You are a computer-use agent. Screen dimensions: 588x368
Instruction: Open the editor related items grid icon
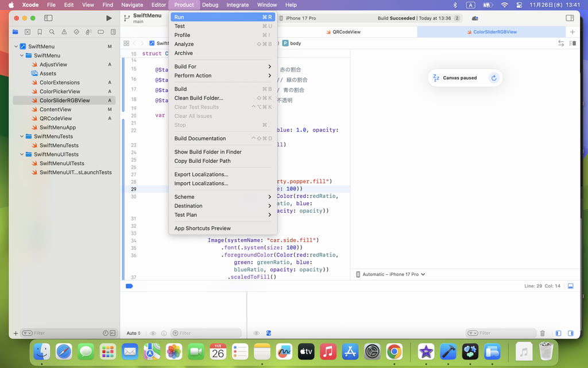tap(126, 43)
